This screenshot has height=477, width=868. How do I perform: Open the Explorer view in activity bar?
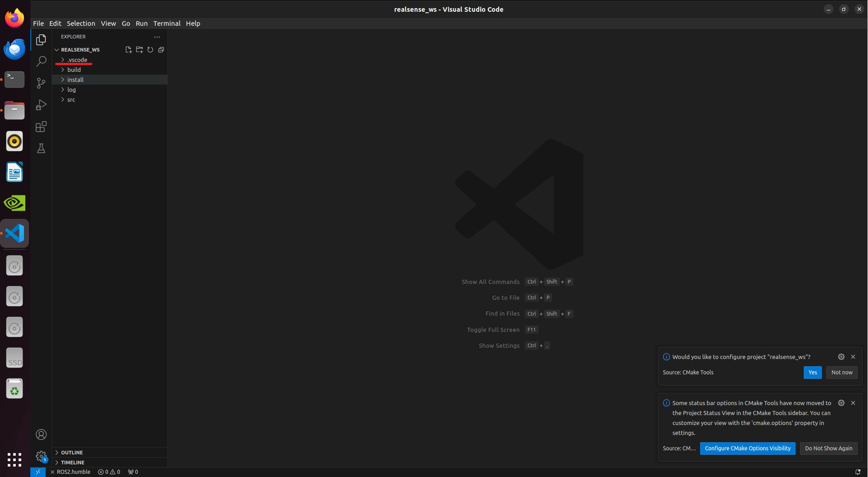[x=41, y=40]
